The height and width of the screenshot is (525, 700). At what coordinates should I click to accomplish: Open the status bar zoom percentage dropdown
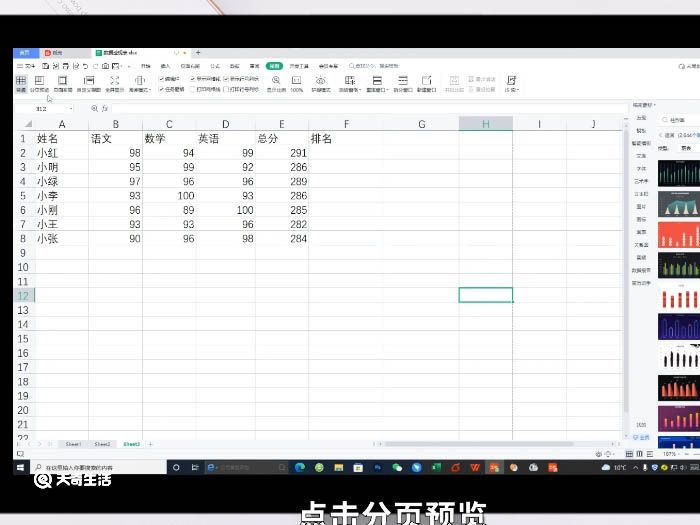[671, 454]
